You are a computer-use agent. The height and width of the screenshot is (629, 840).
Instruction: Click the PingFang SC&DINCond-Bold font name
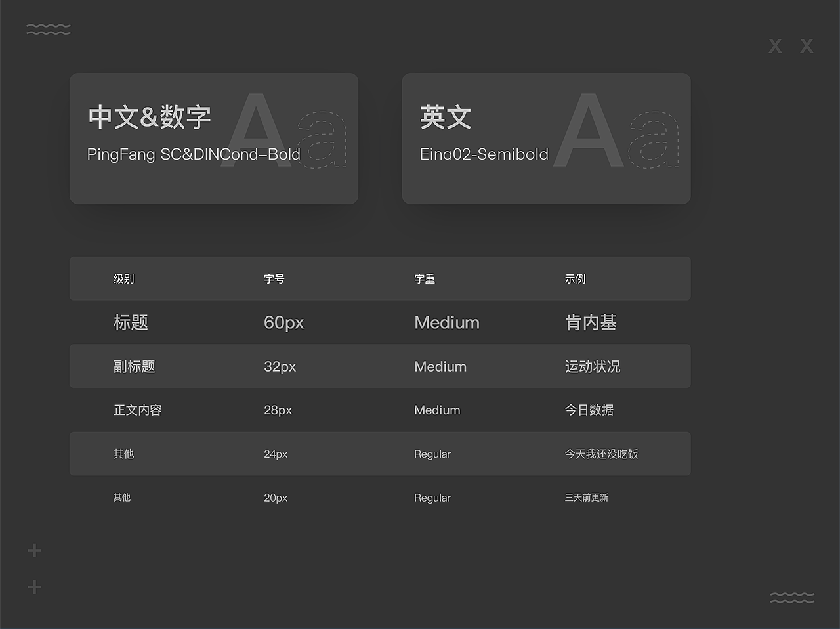point(194,154)
